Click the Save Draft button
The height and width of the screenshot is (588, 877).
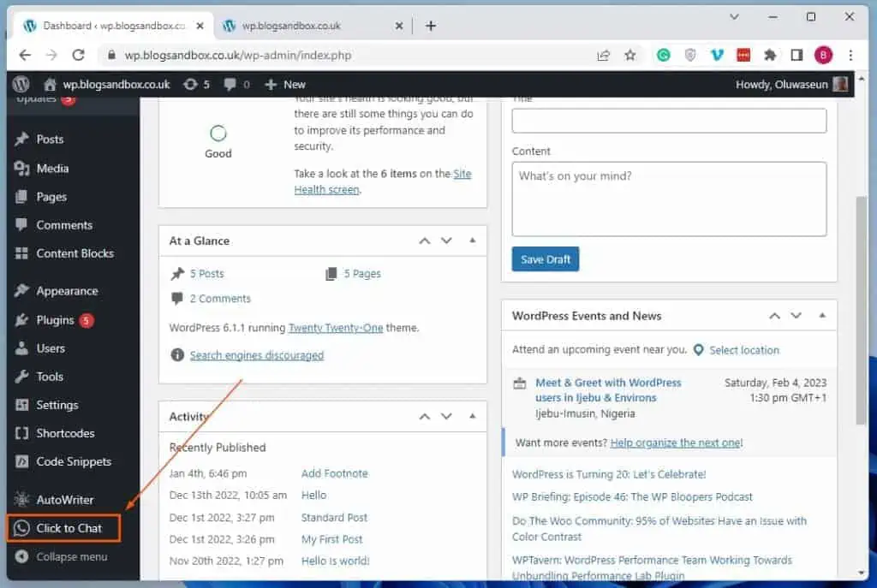[x=546, y=258]
